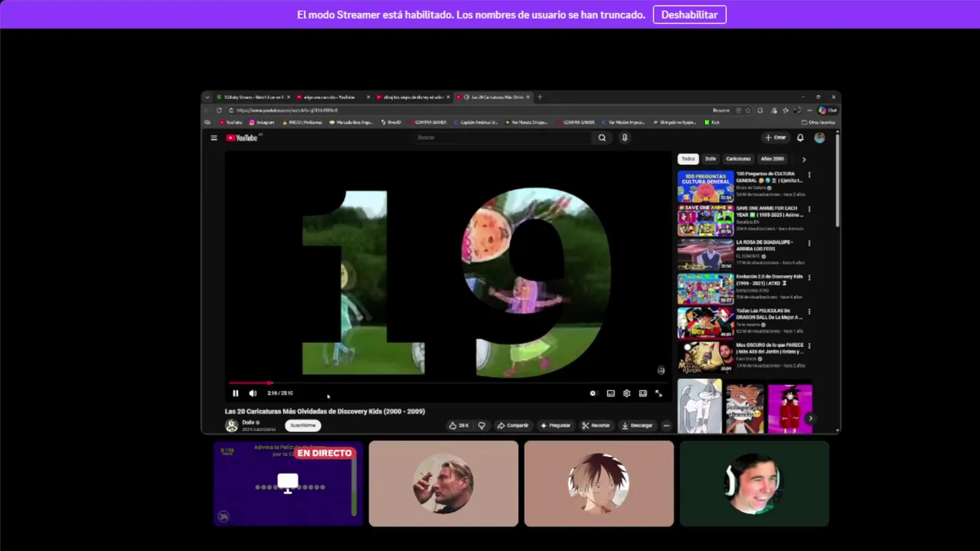Click the browser address bar URL

287,110
